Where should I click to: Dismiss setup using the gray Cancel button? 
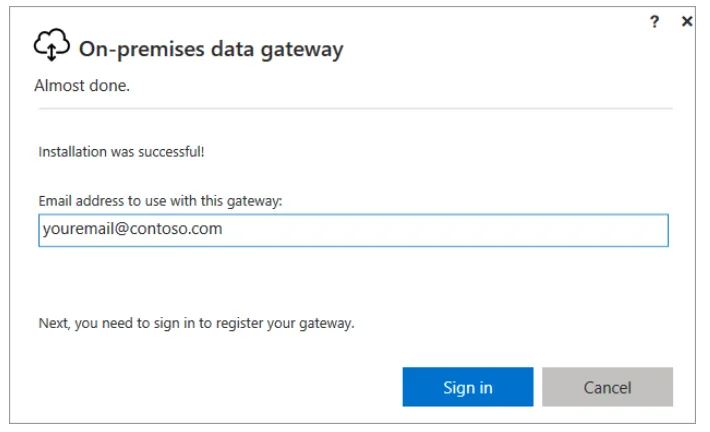click(x=607, y=387)
